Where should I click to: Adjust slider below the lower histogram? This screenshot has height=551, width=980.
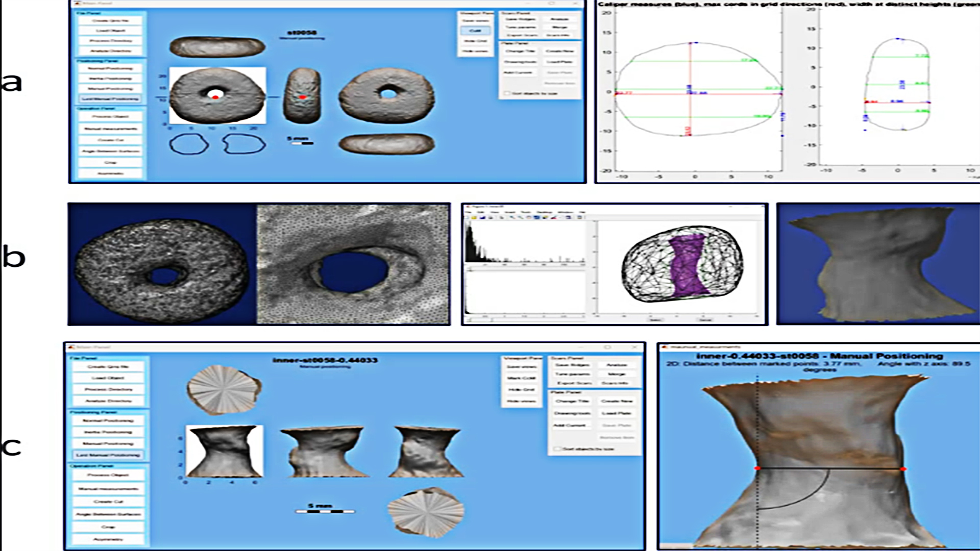coord(525,320)
